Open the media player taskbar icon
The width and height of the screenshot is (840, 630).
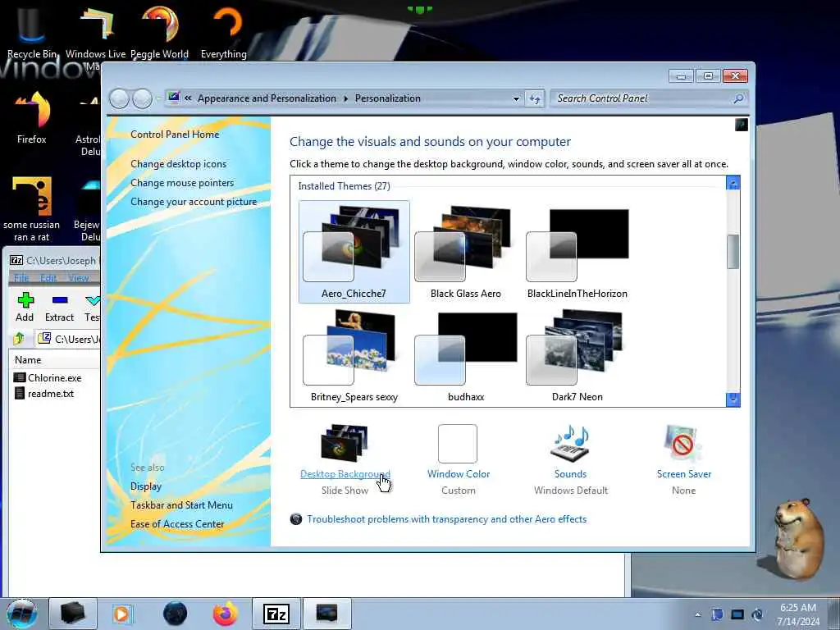coord(121,614)
